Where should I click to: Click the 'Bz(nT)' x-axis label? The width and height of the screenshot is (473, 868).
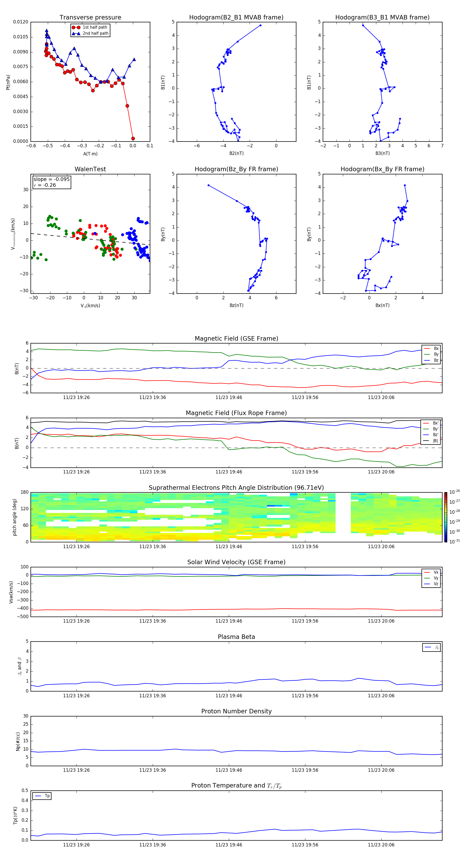click(236, 305)
